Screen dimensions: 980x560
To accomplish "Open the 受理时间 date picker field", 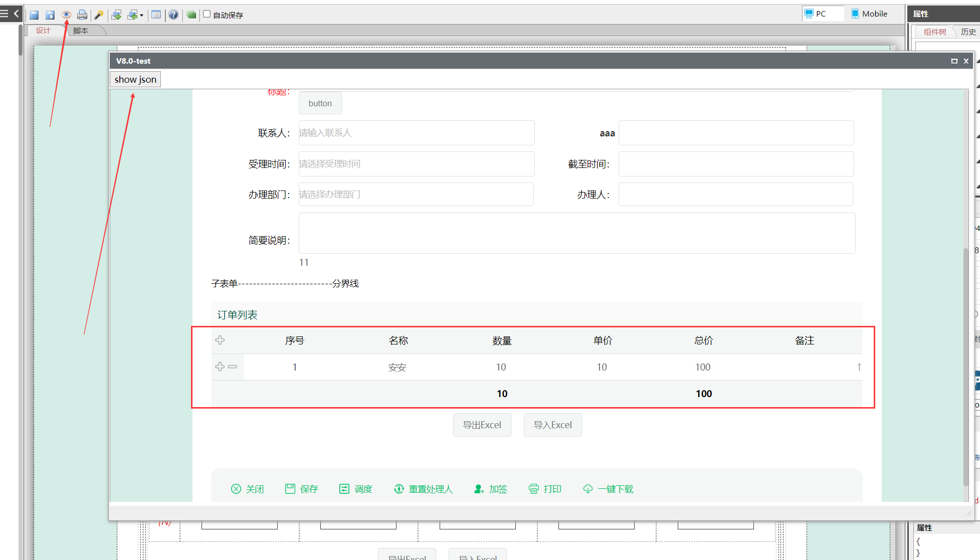I will pos(416,164).
